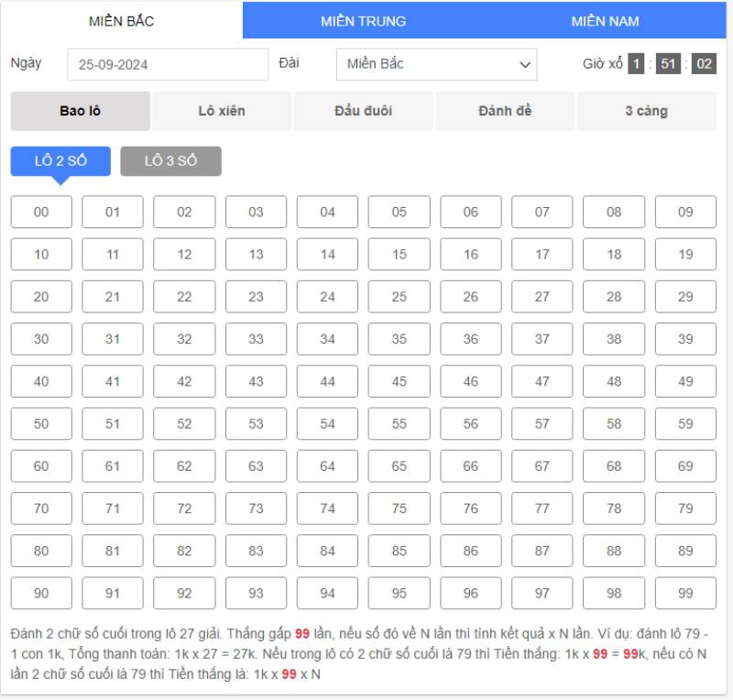This screenshot has width=733, height=700.
Task: Choose the Lô xiên bet type
Action: pyautogui.click(x=222, y=111)
